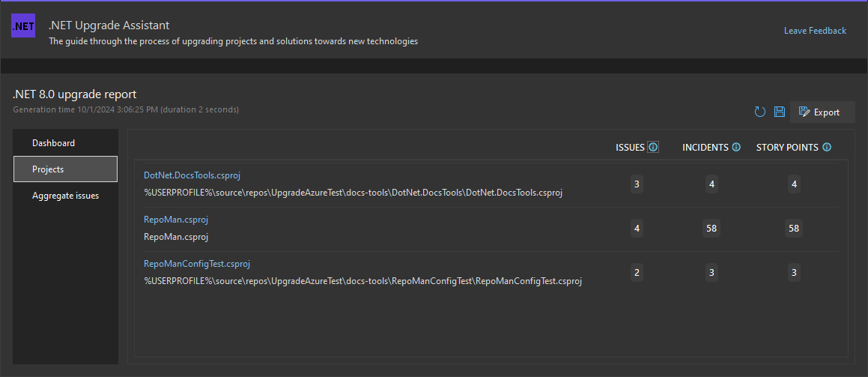Open the Aggregate issues tab
The height and width of the screenshot is (377, 868).
pyautogui.click(x=65, y=196)
